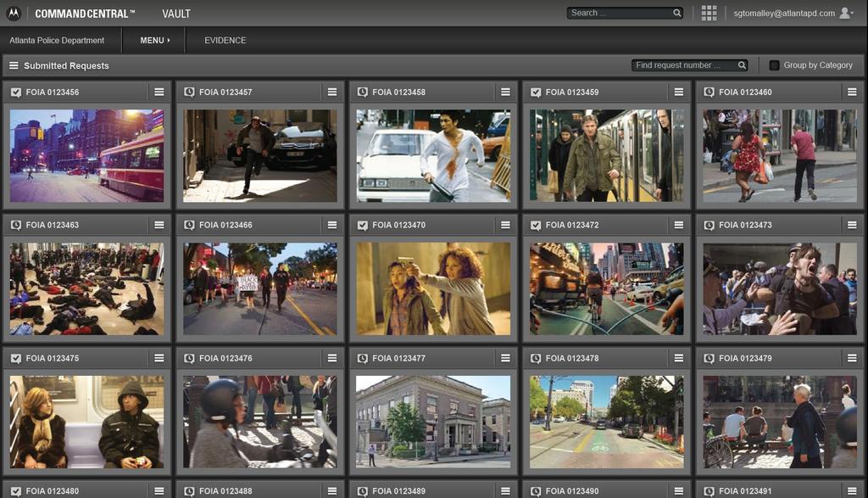Click the Find request number magnifier icon
This screenshot has width=868, height=498.
click(x=742, y=65)
